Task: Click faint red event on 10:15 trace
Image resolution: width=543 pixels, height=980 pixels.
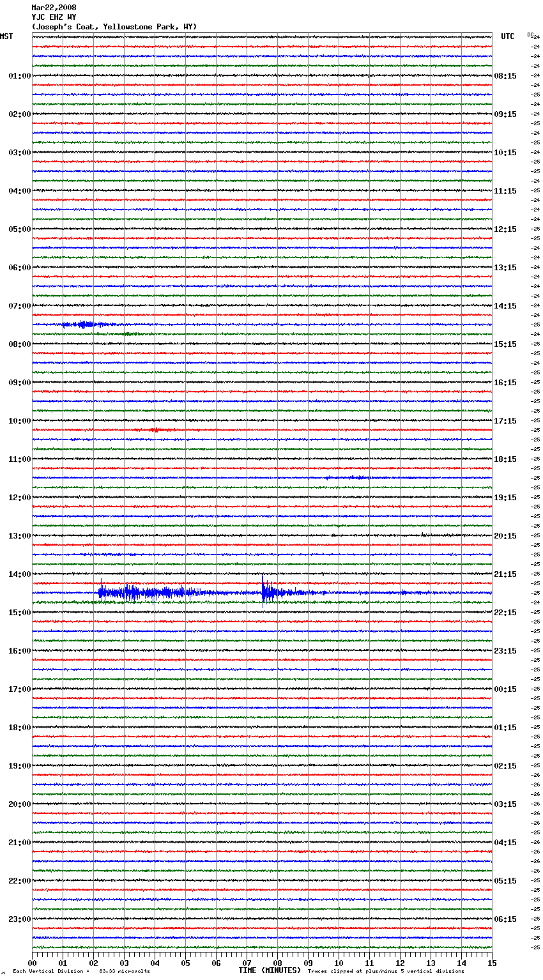Action: pyautogui.click(x=157, y=430)
